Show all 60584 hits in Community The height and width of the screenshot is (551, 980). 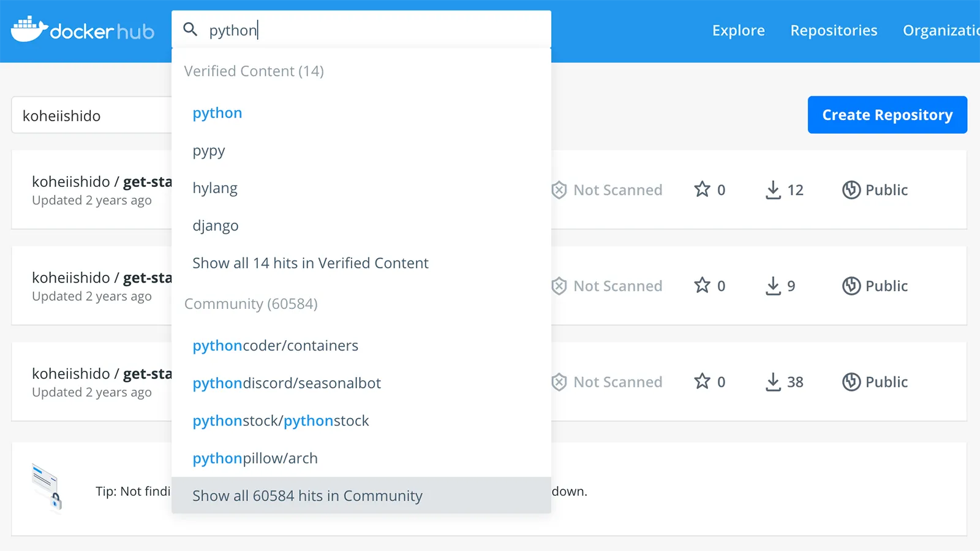click(361, 495)
